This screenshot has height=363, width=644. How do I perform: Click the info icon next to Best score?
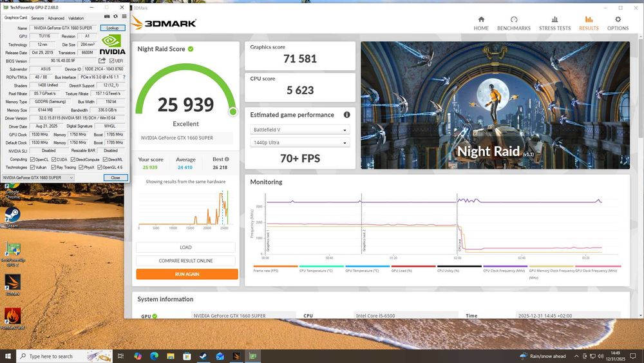227,159
